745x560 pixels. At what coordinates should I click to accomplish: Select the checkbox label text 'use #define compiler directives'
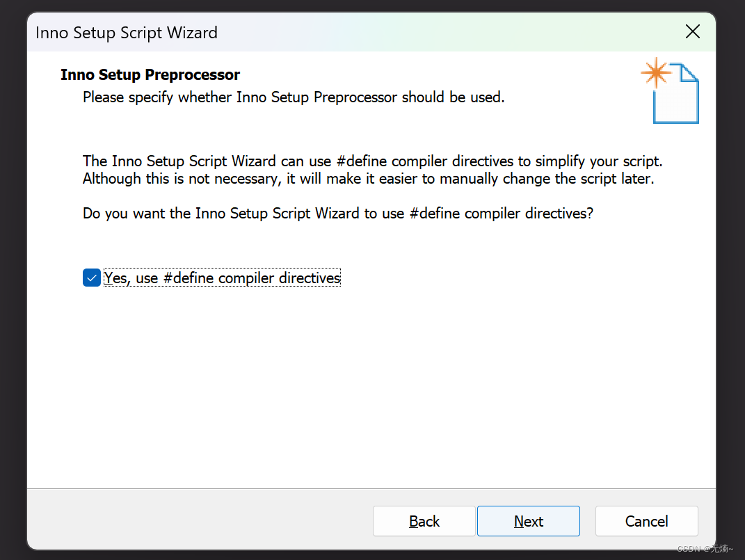click(222, 277)
